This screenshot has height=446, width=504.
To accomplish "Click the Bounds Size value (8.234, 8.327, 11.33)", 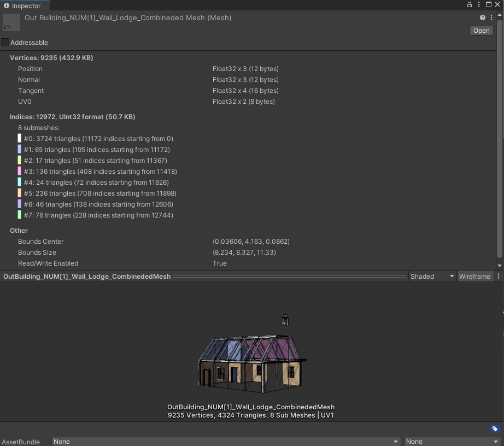I will [244, 252].
